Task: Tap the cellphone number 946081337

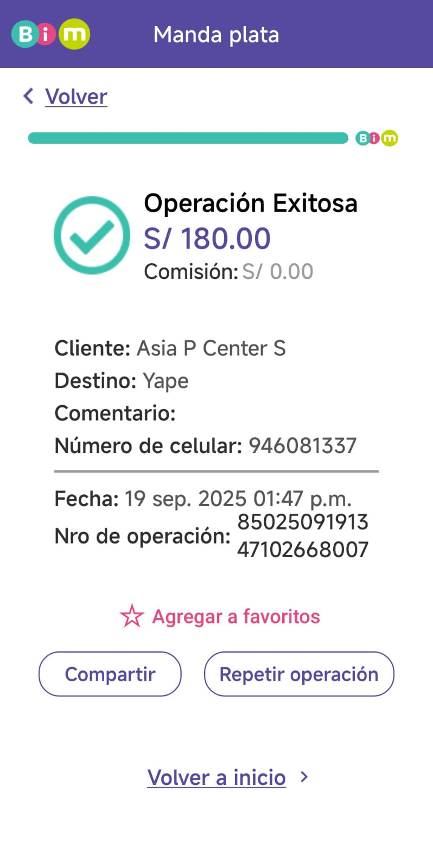Action: pos(302,446)
